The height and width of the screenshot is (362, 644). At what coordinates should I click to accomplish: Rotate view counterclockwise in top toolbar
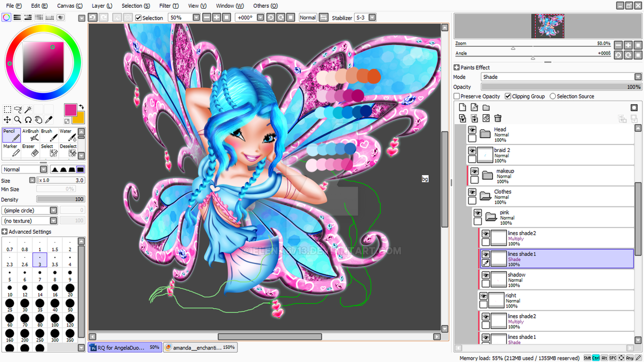point(270,17)
